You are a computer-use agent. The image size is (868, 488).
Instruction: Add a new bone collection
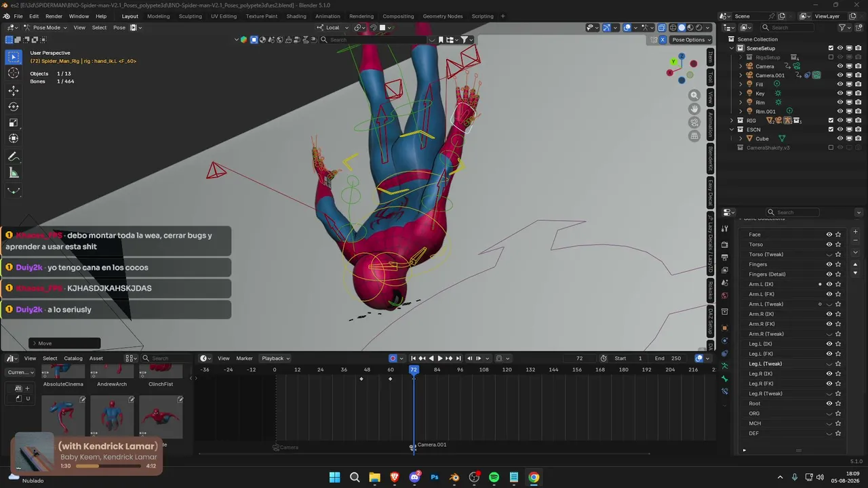[x=855, y=232]
